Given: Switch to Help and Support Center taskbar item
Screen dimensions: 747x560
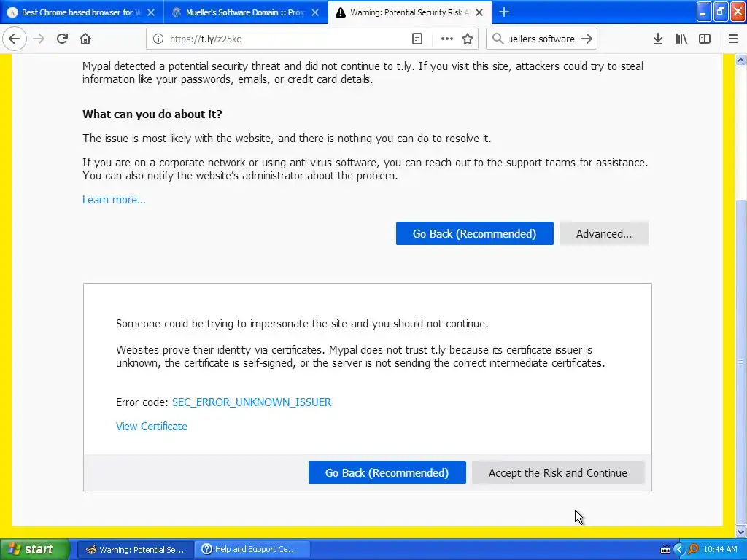Looking at the screenshot, I should [252, 550].
